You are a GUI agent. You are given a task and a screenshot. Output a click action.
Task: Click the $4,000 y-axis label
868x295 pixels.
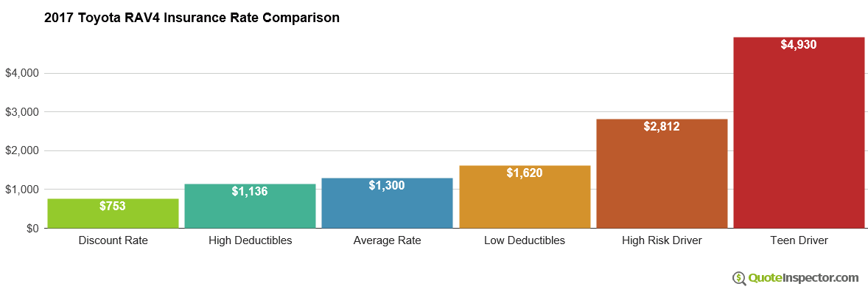tap(23, 73)
